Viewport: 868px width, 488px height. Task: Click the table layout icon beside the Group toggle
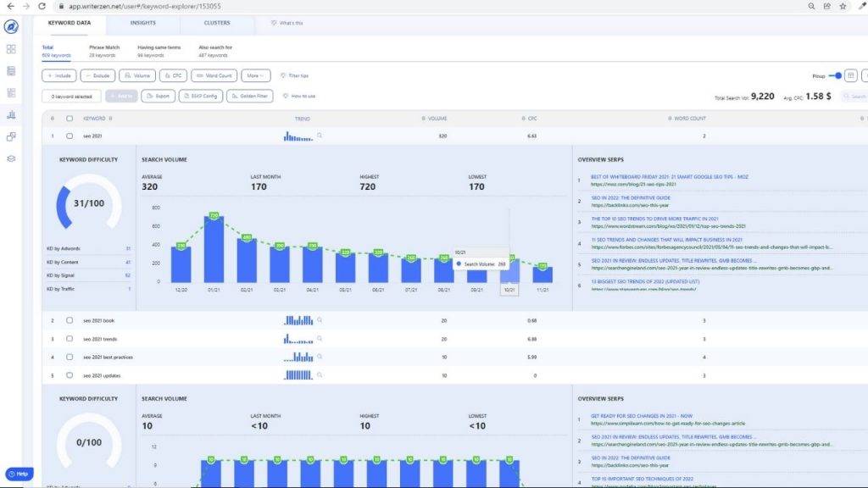(x=851, y=75)
